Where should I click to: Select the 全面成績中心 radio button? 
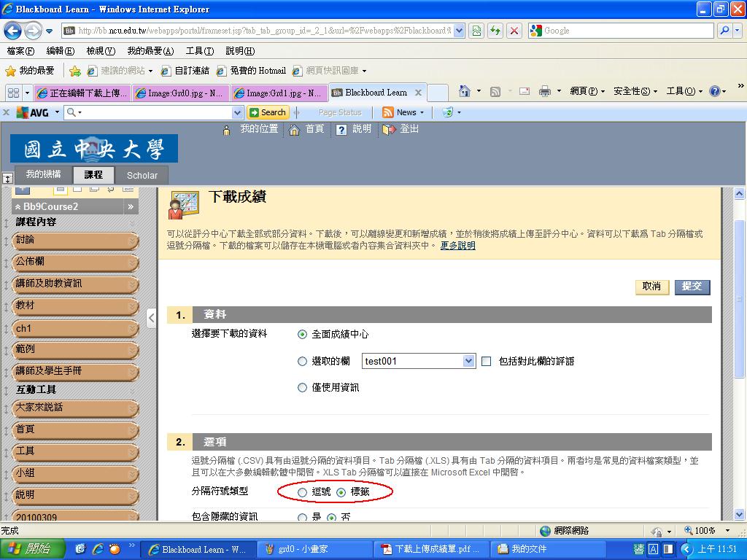coord(302,335)
